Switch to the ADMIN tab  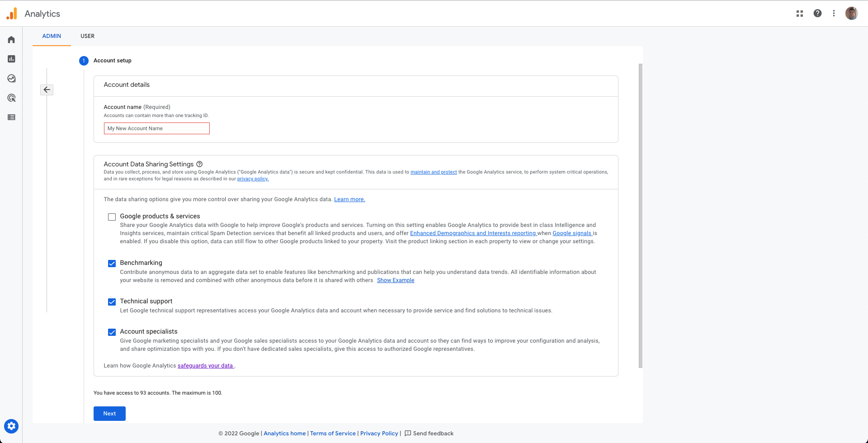(52, 36)
